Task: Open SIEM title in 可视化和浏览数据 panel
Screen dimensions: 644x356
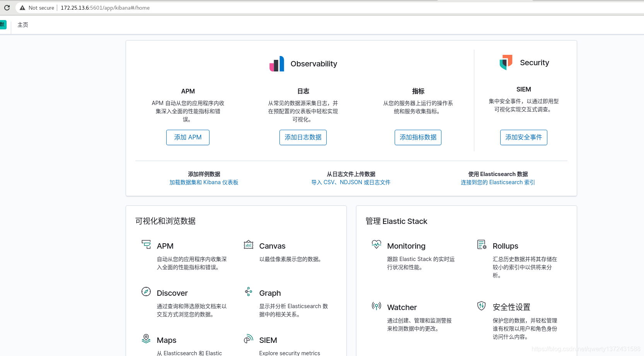Action: [x=268, y=340]
